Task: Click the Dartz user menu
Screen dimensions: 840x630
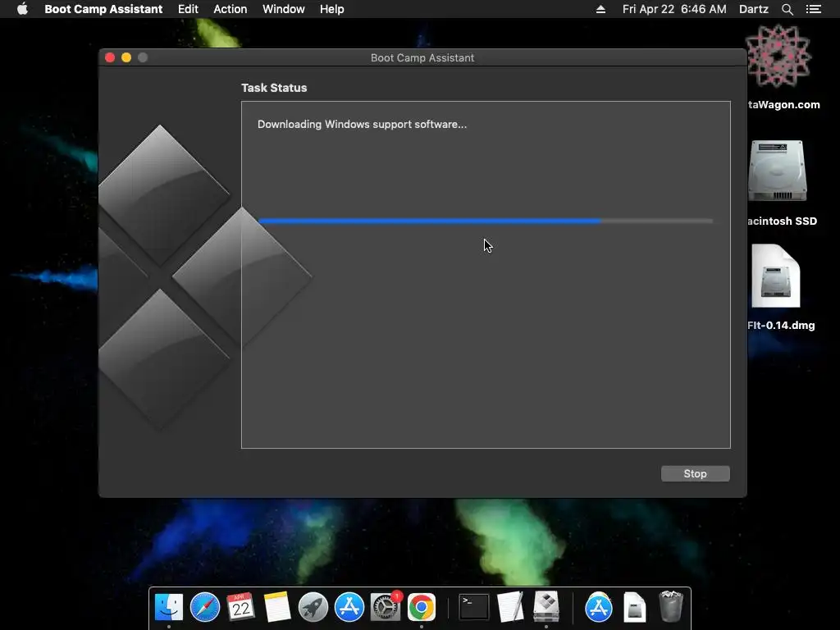Action: click(x=754, y=9)
